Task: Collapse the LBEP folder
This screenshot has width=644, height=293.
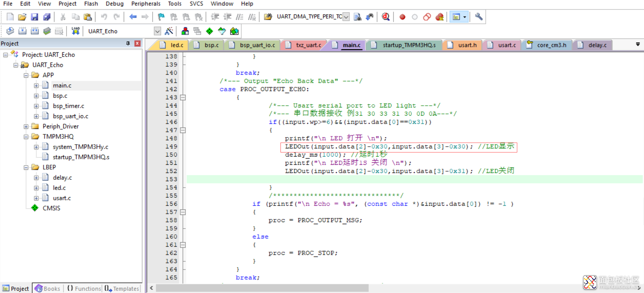Action: pyautogui.click(x=26, y=167)
